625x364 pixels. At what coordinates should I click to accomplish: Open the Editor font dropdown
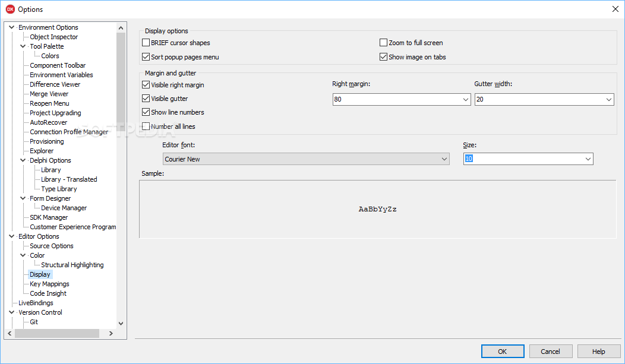pos(444,159)
